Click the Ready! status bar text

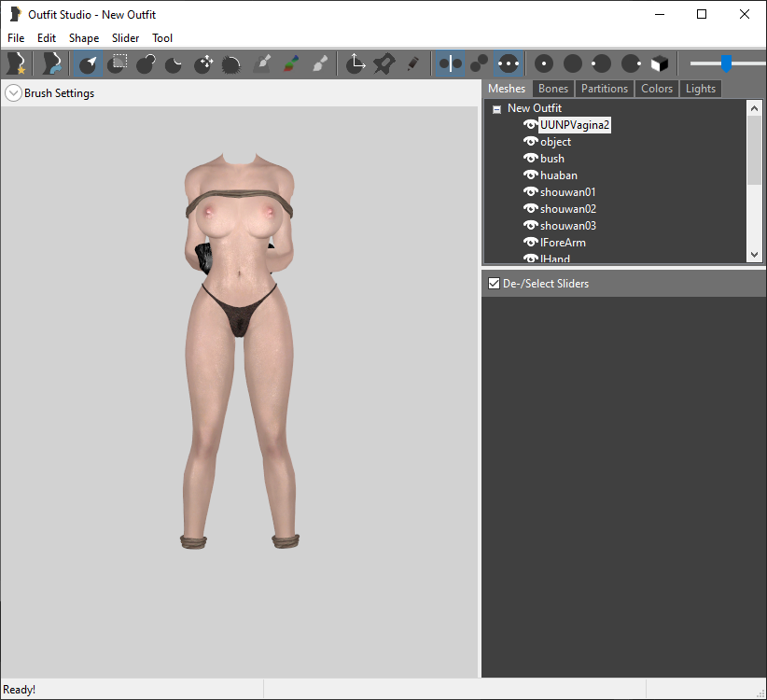[x=19, y=689]
